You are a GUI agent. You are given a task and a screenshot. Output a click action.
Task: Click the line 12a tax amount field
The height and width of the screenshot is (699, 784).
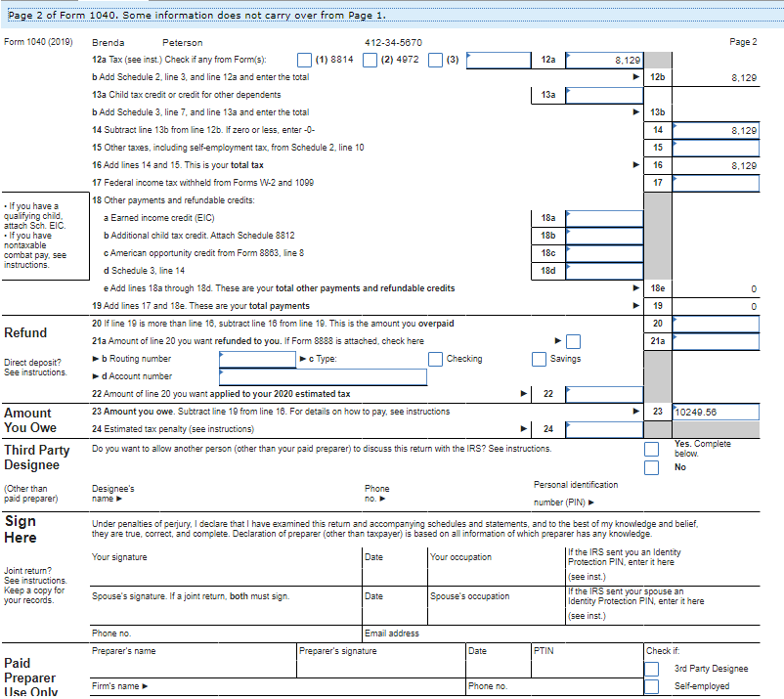(x=604, y=60)
